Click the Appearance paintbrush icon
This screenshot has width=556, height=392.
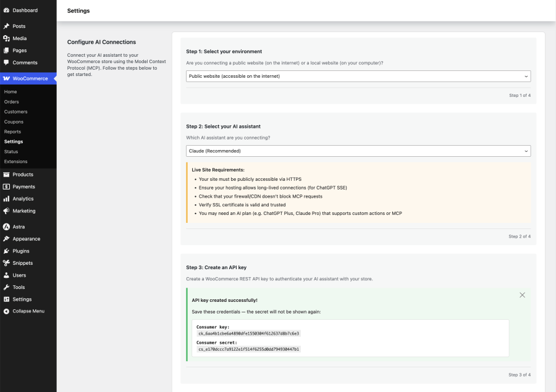pos(6,239)
